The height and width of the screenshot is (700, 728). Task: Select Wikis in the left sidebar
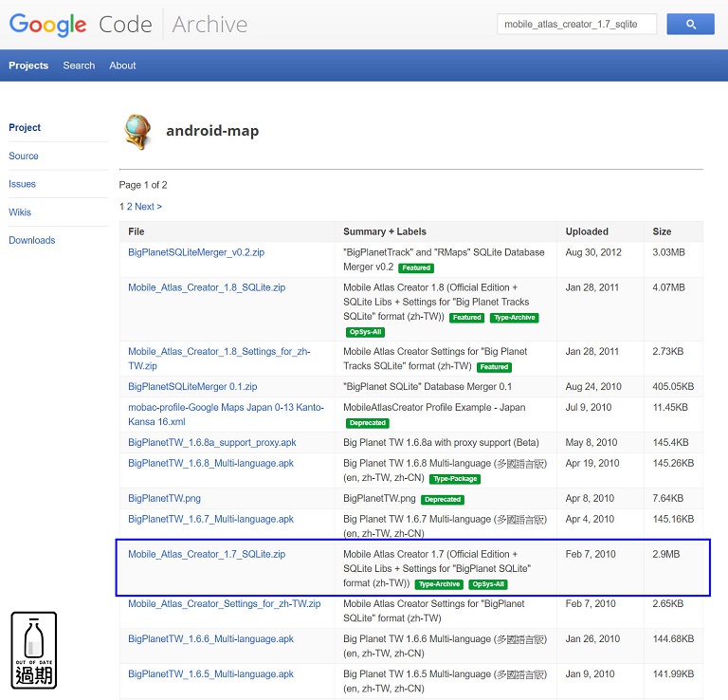(20, 212)
